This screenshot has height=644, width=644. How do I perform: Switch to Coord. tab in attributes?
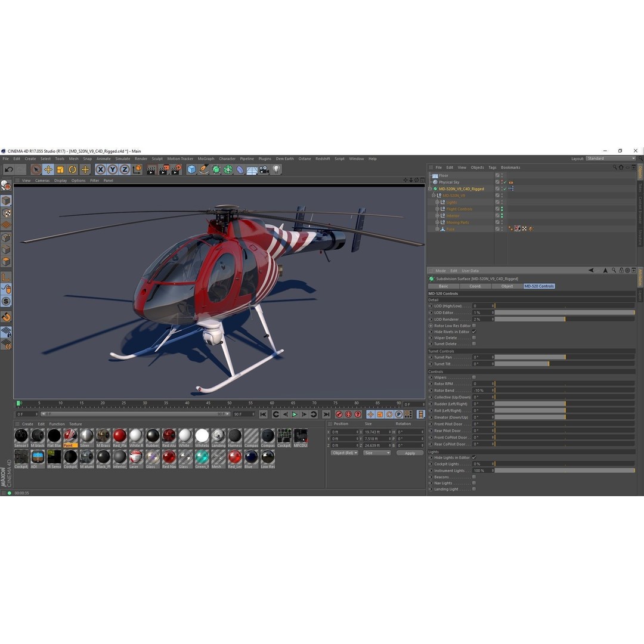475,286
